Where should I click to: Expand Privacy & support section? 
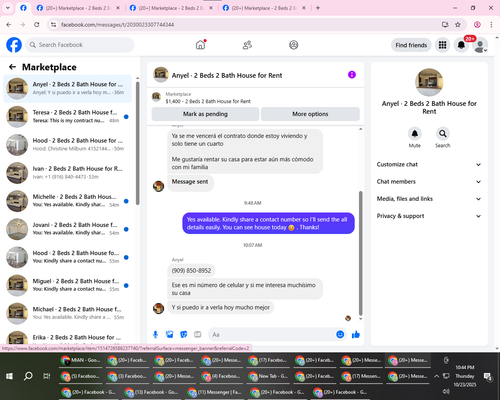pos(429,216)
